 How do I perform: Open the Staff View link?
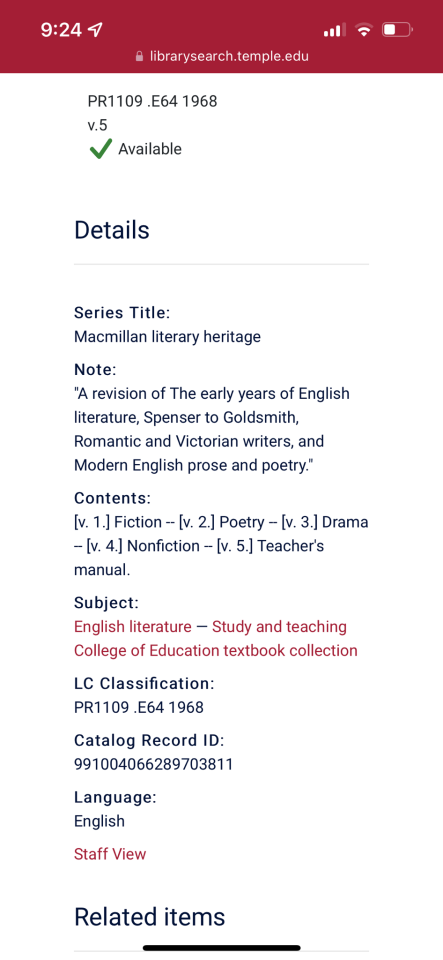click(x=110, y=853)
